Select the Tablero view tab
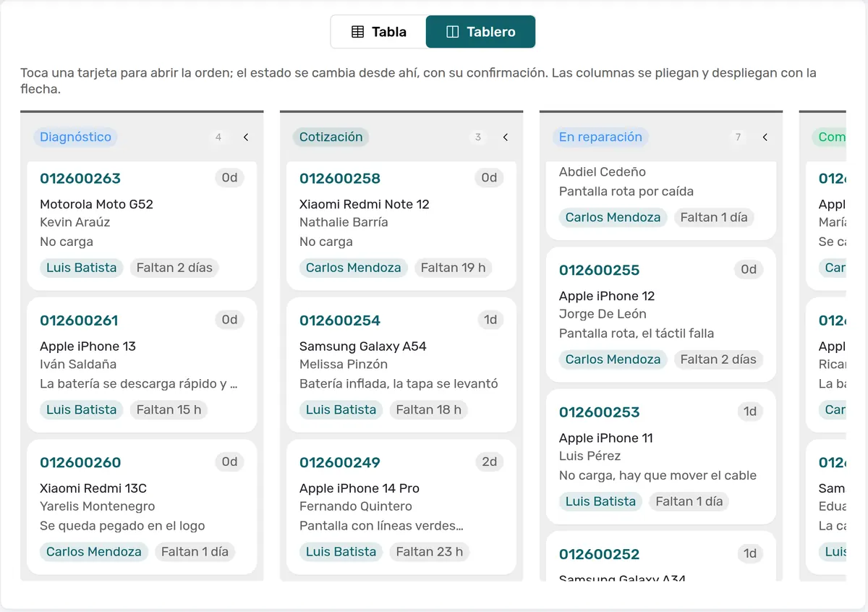 pyautogui.click(x=481, y=32)
